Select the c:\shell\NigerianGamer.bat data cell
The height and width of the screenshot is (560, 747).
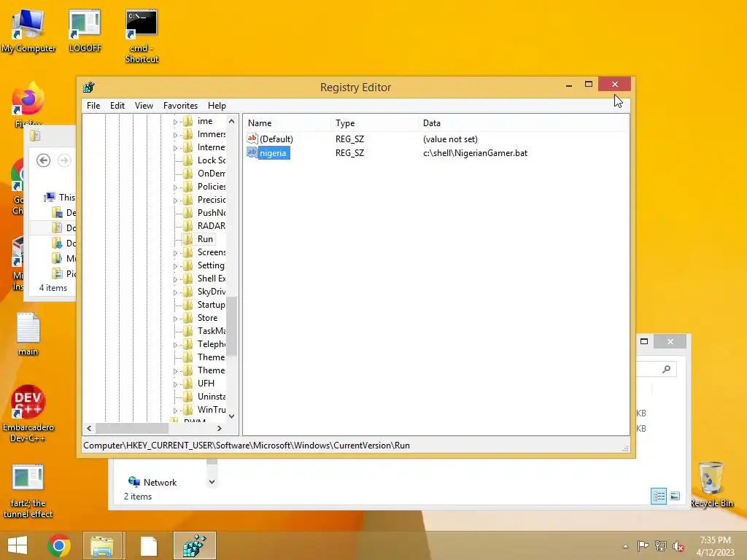[x=475, y=153]
